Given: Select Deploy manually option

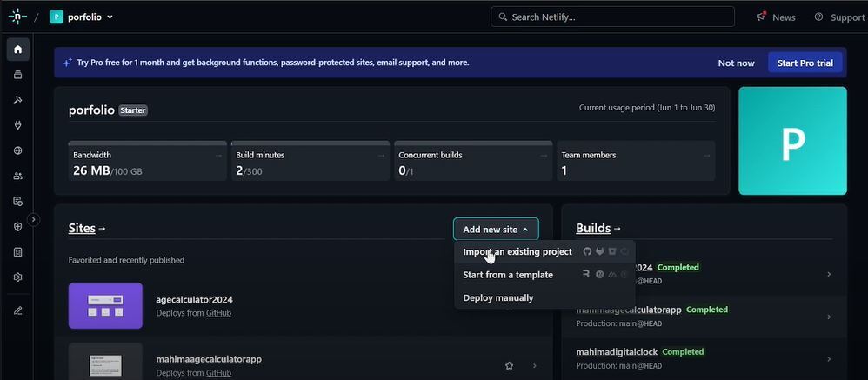Looking at the screenshot, I should click(x=498, y=297).
